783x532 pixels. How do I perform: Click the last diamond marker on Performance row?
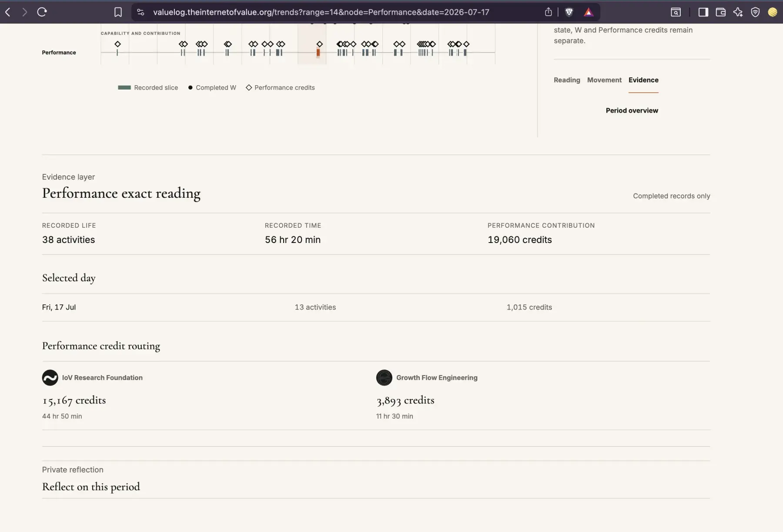[x=466, y=44]
